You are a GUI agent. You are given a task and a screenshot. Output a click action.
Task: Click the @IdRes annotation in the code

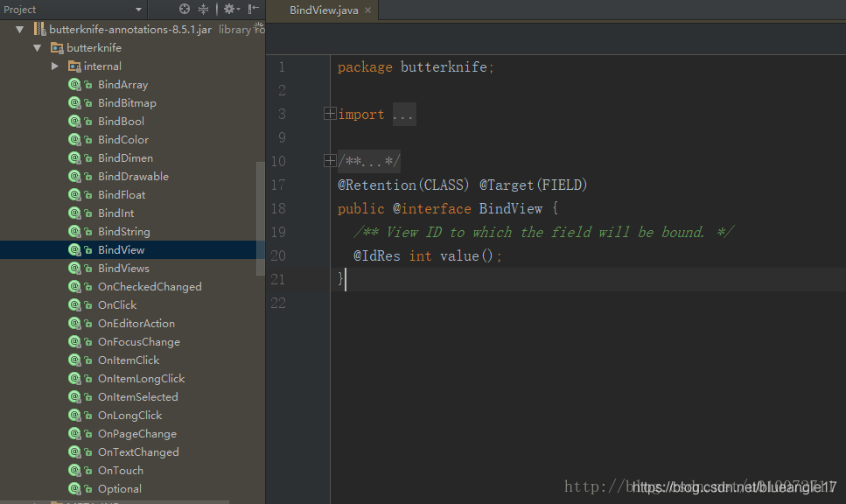click(376, 255)
